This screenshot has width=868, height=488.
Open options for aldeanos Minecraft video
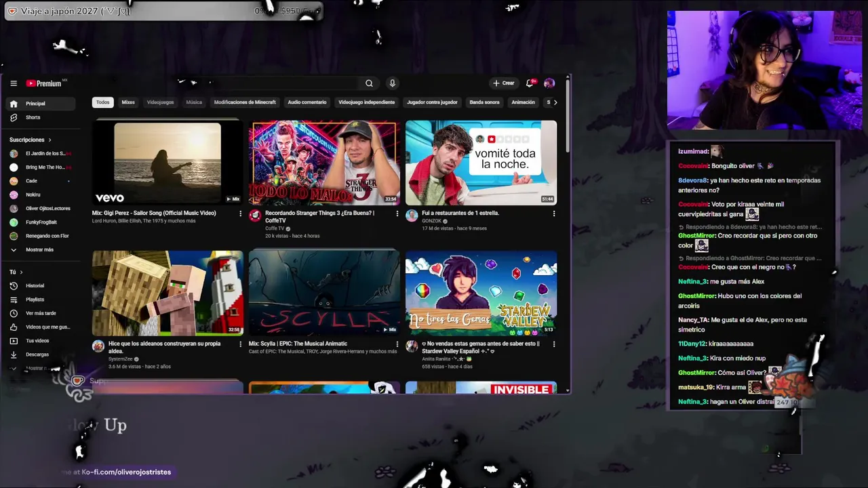pos(240,344)
